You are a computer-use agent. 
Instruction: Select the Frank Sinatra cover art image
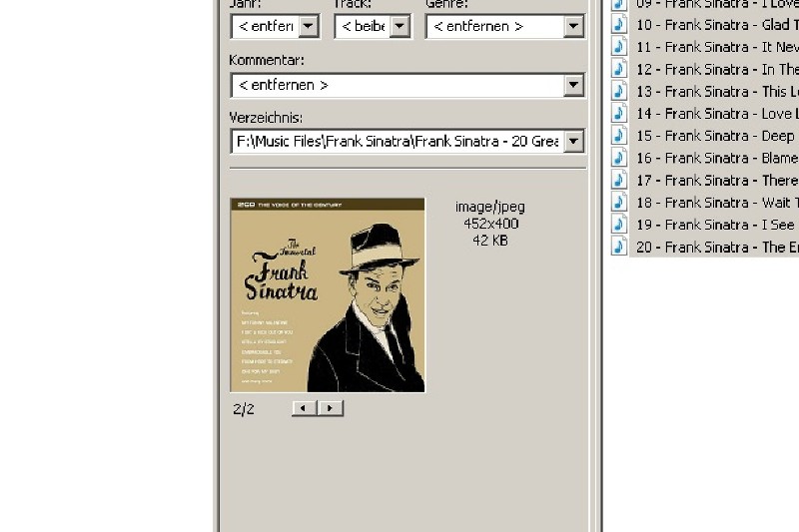(328, 295)
